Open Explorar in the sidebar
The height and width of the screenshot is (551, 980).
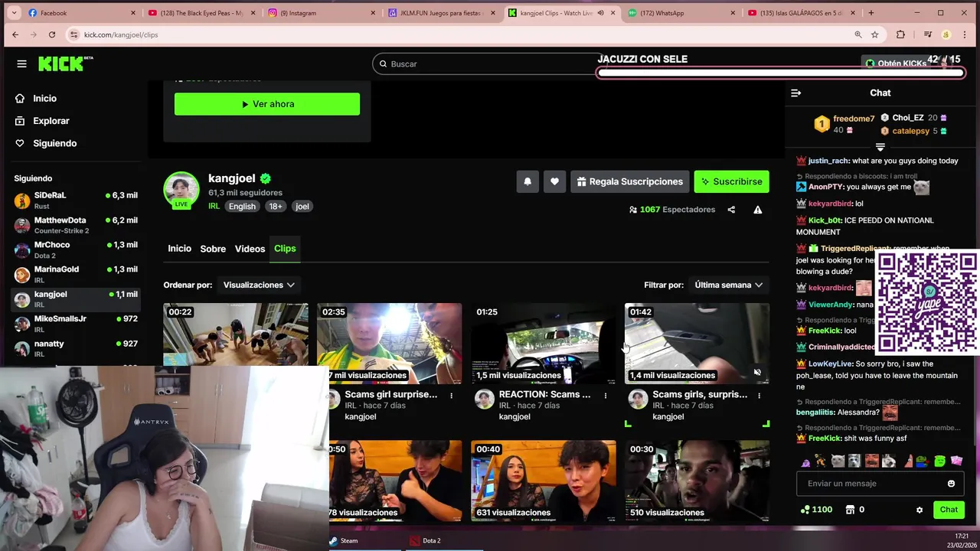tap(51, 121)
